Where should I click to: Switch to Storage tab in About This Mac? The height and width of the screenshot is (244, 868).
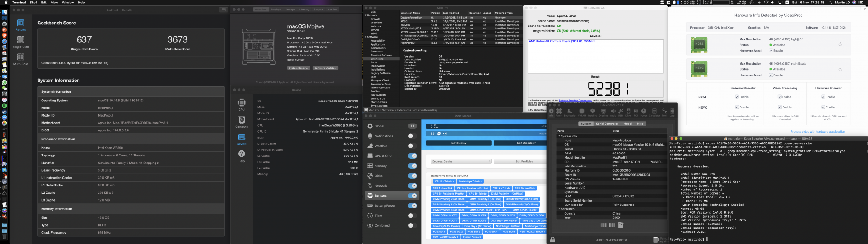290,10
